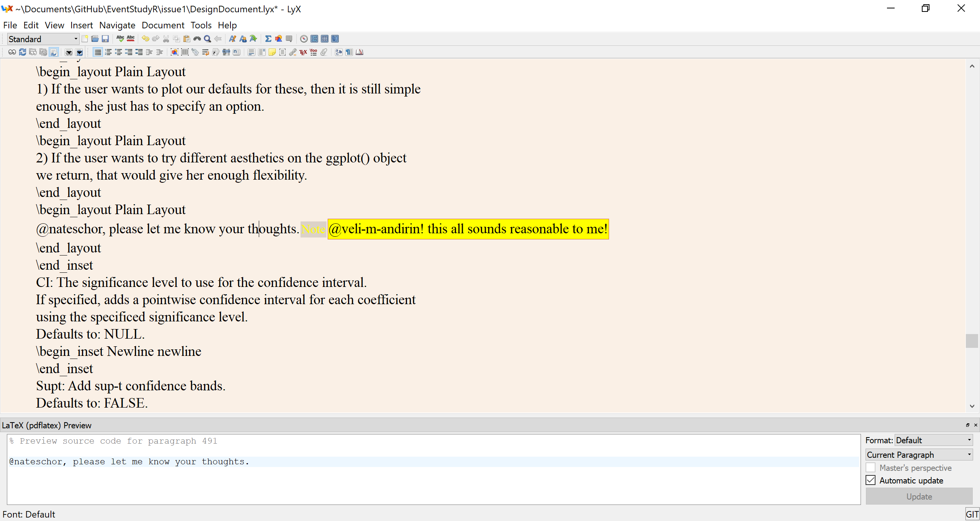The image size is (980, 521).
Task: Paste clipboard contents from the toolbar
Action: click(x=186, y=39)
